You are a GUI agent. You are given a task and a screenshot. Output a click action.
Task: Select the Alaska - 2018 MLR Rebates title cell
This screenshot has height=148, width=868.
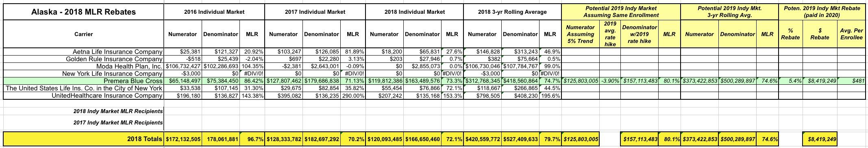tap(83, 12)
